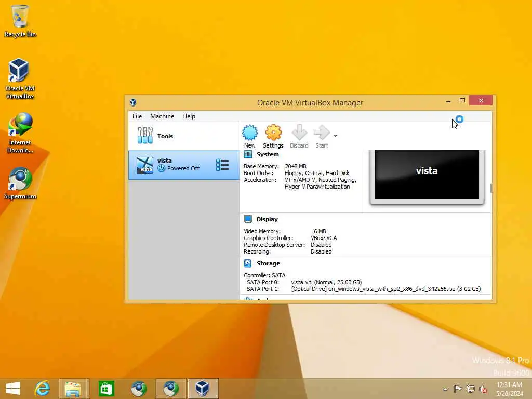
Task: Show hidden tray icons arrow
Action: click(x=445, y=389)
